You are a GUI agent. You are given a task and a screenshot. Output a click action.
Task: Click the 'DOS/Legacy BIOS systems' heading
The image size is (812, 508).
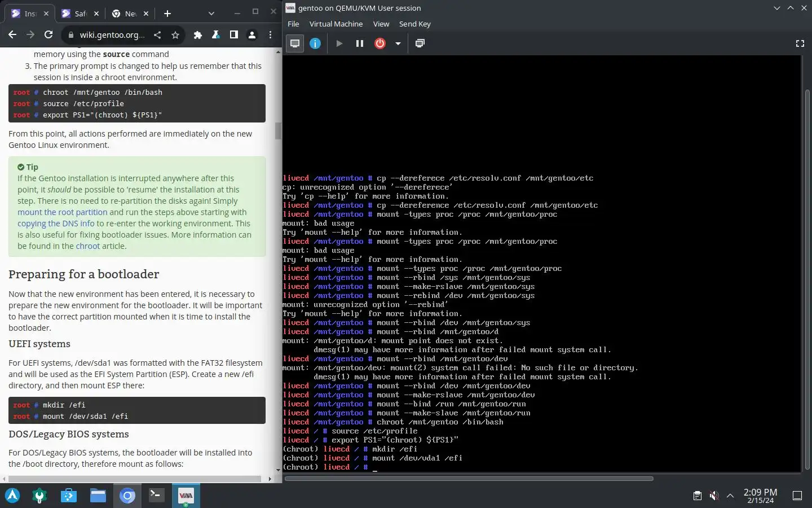[69, 434]
